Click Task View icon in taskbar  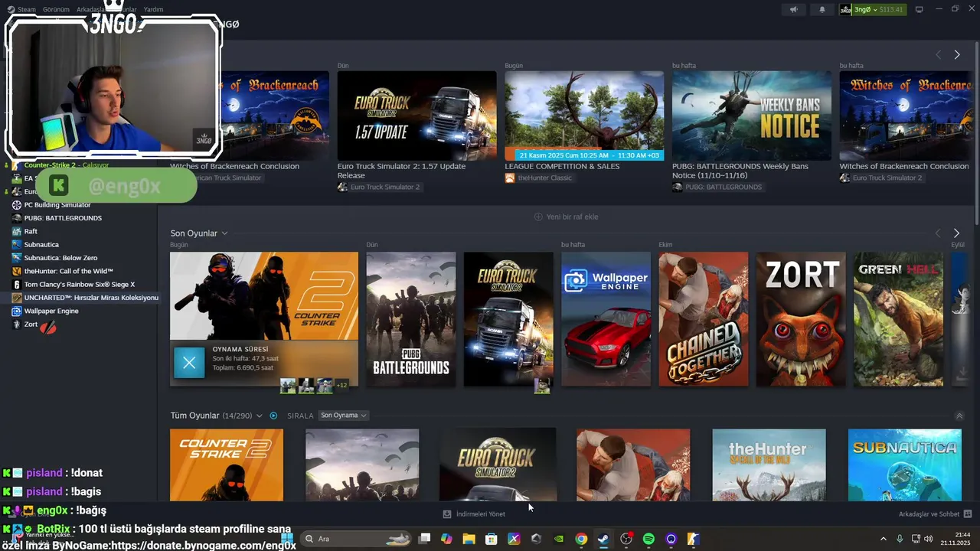(x=424, y=539)
